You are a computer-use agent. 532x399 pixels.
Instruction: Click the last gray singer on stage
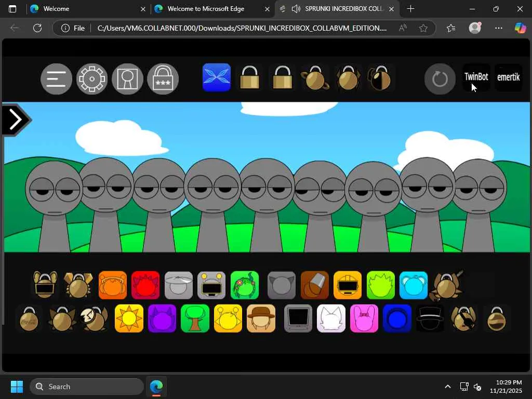click(478, 205)
